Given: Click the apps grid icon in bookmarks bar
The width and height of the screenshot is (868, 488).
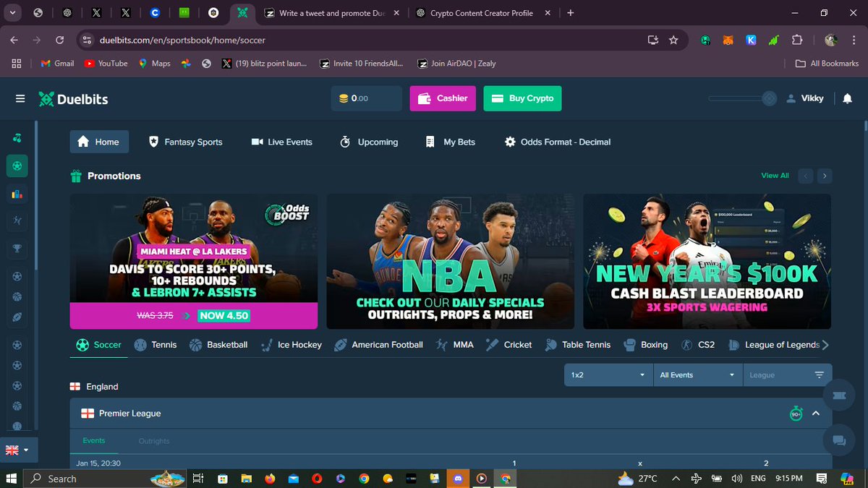Looking at the screenshot, I should [17, 64].
